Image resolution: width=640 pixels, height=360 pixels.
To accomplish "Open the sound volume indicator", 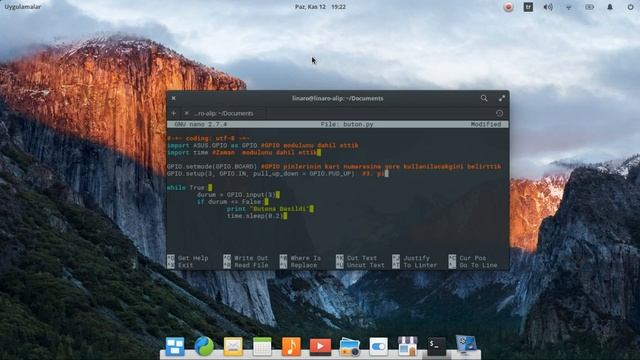I will [x=548, y=7].
